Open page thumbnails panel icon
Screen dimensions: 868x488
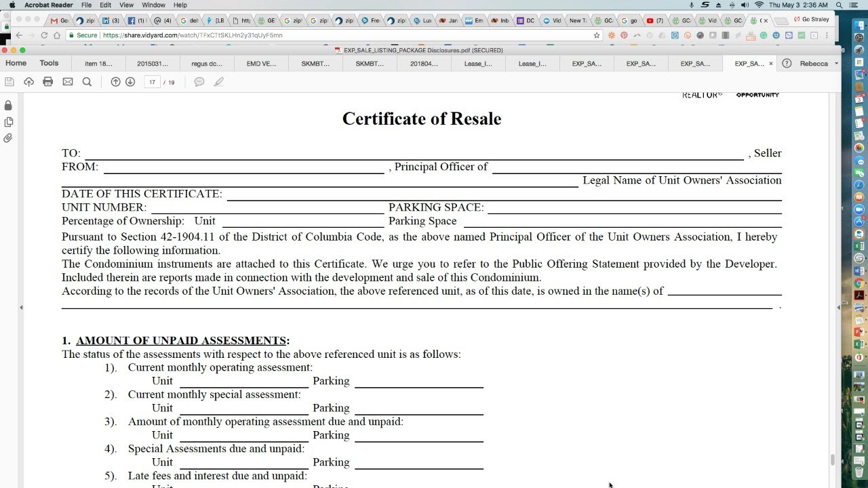point(8,122)
